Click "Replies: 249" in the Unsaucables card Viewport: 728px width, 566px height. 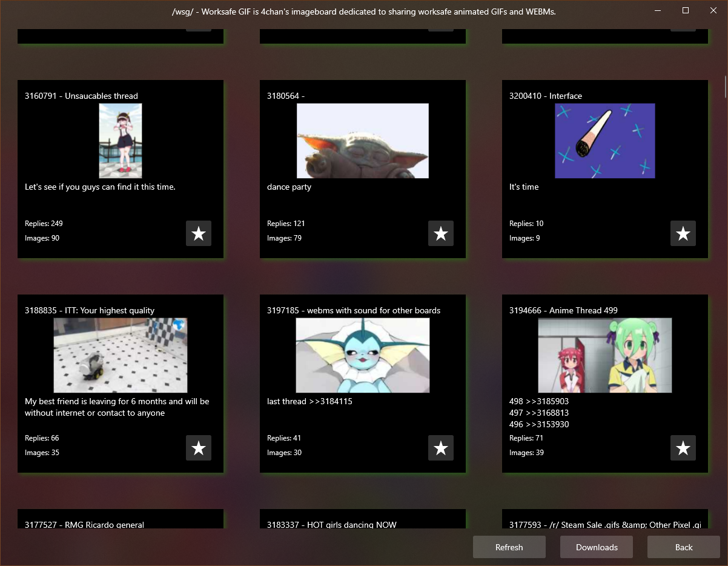(44, 224)
